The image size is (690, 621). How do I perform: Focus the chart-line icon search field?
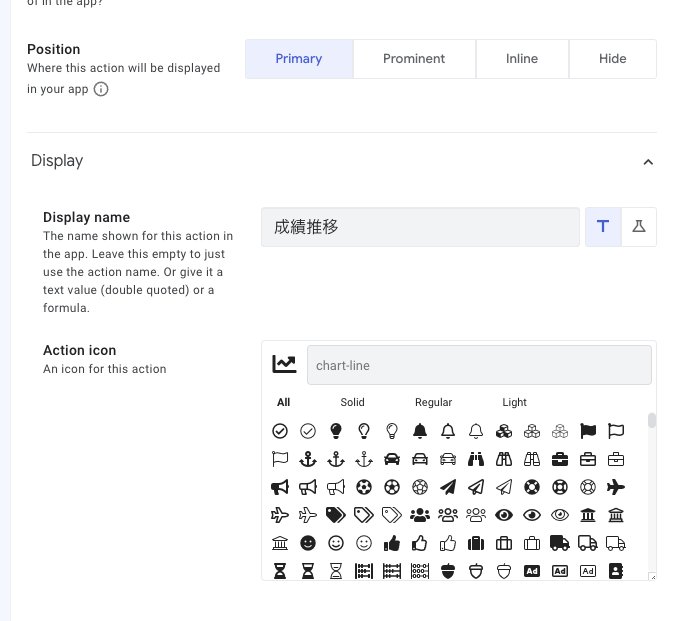pyautogui.click(x=479, y=365)
